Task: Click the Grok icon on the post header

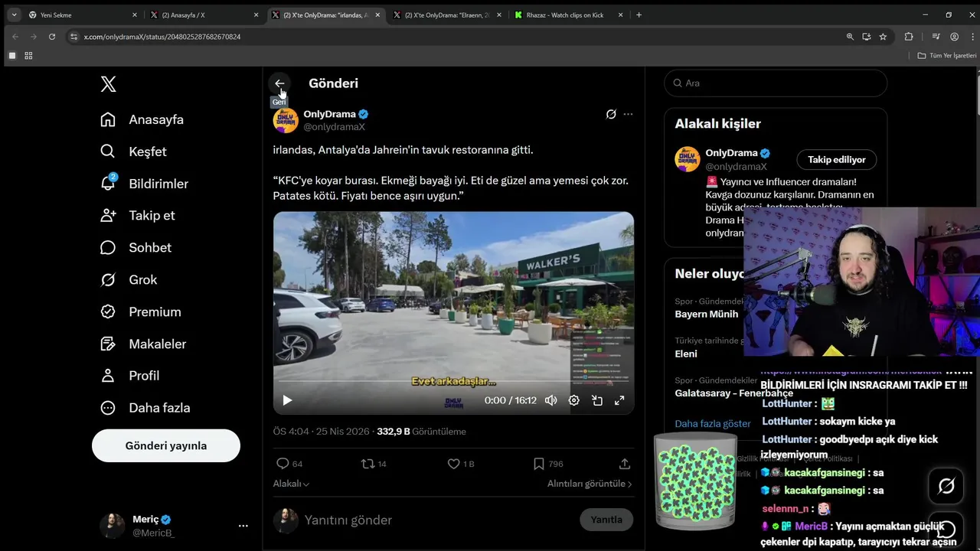Action: 611,114
